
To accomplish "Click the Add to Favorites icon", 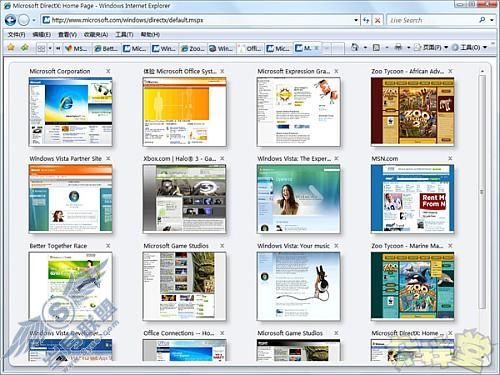I will point(25,48).
